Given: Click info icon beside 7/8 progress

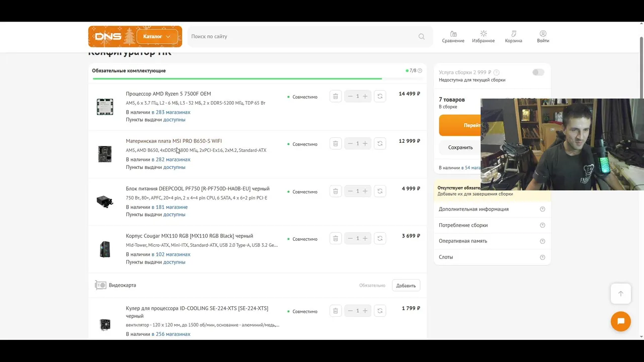Looking at the screenshot, I should 420,71.
